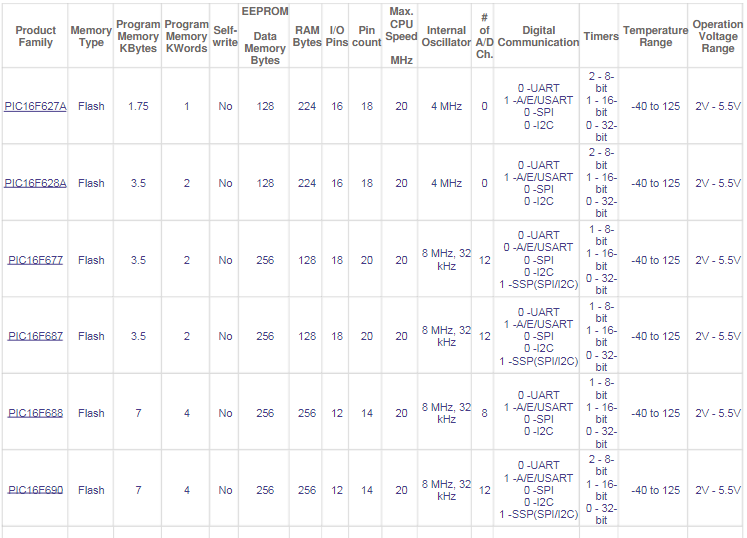Click the # of A/D Ch. header
The image size is (747, 538).
tap(484, 36)
